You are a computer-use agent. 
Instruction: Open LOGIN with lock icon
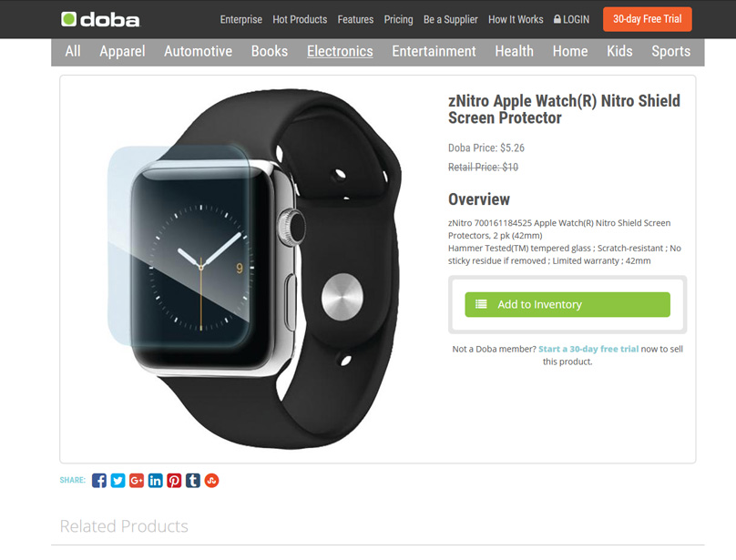click(x=571, y=19)
